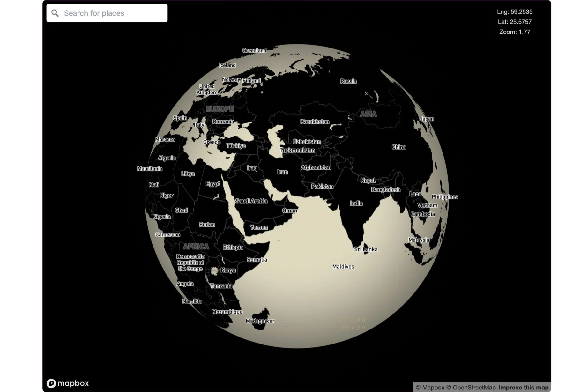
Task: Click the Maldives label
Action: tap(343, 266)
